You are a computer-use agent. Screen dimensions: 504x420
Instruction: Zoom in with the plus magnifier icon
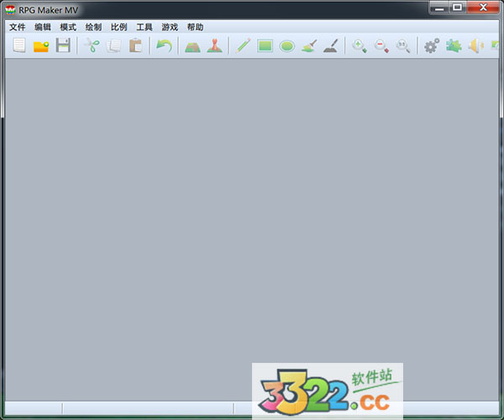pos(359,46)
